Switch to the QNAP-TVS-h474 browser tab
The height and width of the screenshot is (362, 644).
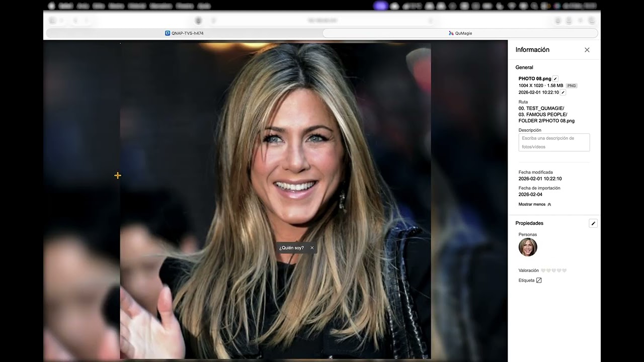pyautogui.click(x=184, y=33)
